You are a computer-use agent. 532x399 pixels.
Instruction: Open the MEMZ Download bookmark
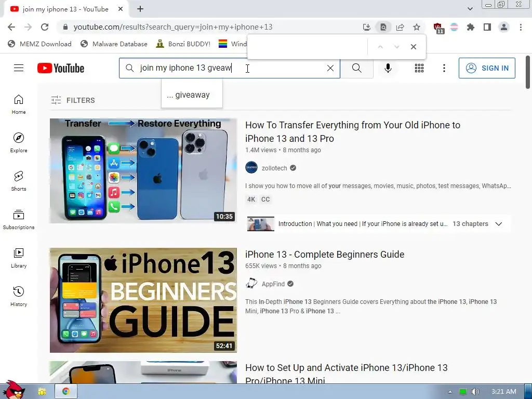(39, 44)
